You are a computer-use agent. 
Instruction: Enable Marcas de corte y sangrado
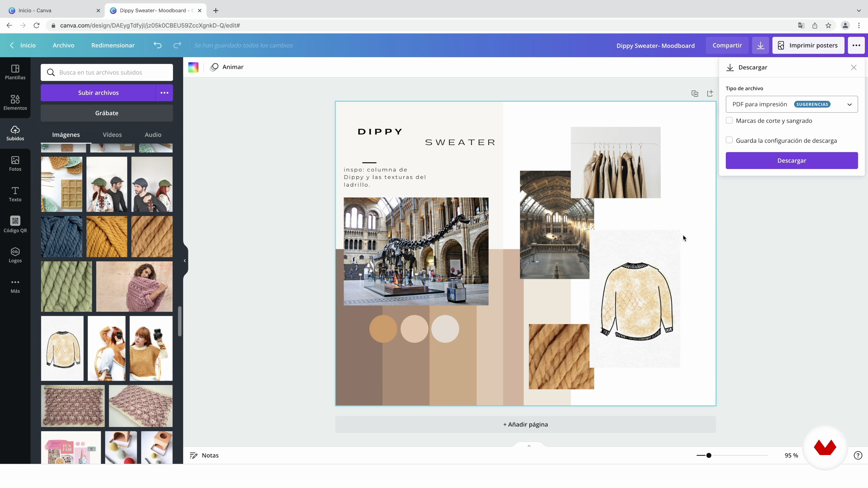[729, 121]
